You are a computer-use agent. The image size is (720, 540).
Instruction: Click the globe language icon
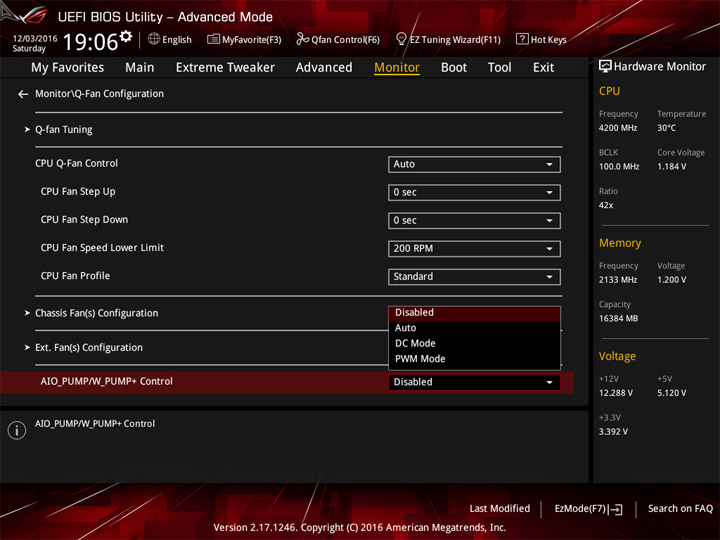pyautogui.click(x=154, y=39)
